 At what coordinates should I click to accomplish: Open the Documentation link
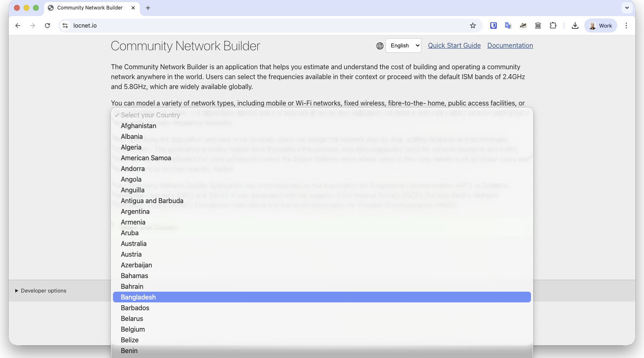coord(510,46)
